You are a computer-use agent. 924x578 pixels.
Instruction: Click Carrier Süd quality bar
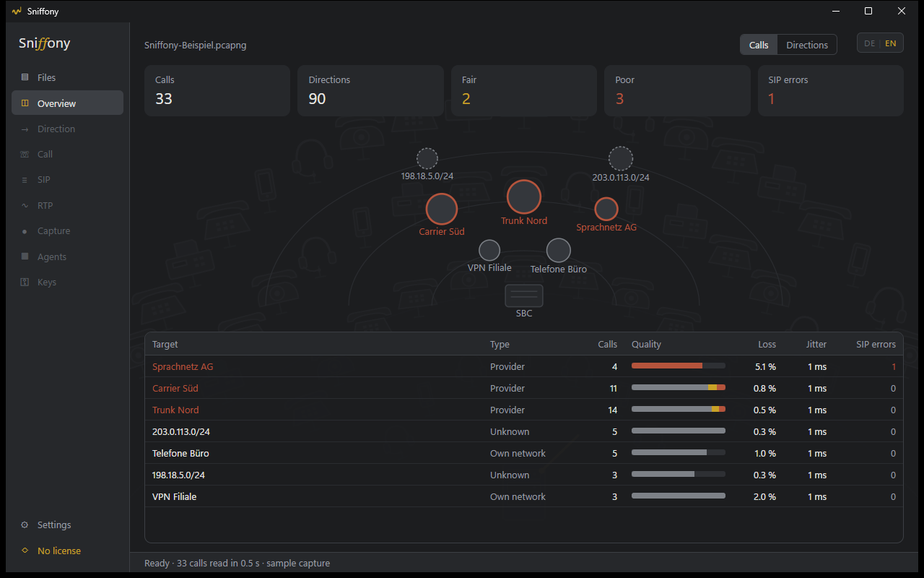(679, 388)
